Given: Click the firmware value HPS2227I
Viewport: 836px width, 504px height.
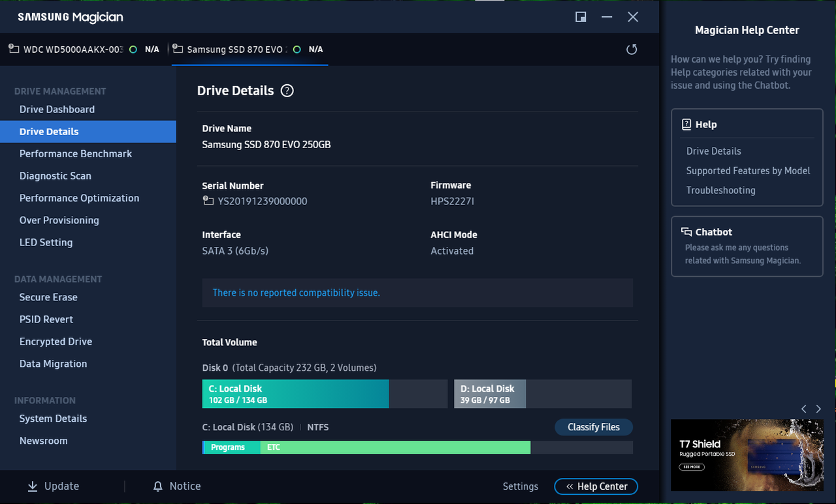Looking at the screenshot, I should 452,201.
